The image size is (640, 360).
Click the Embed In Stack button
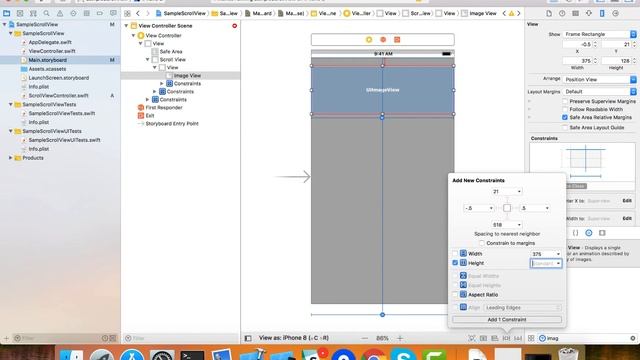point(484,338)
